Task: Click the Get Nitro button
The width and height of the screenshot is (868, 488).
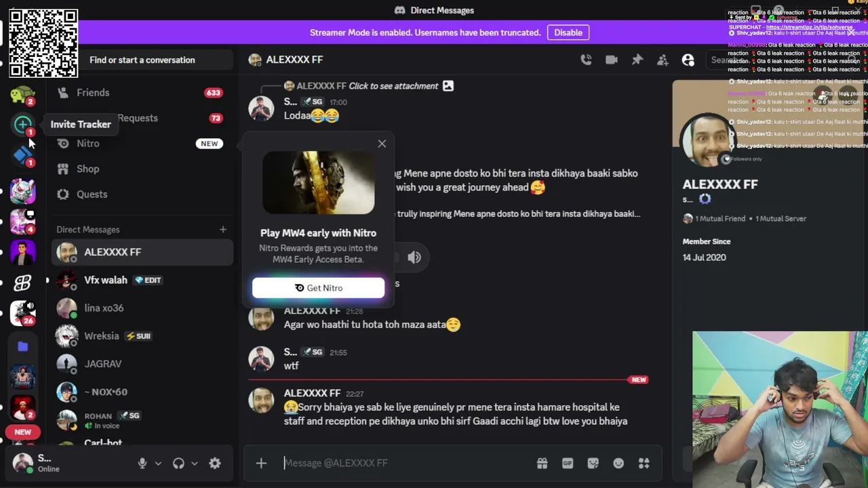Action: (318, 288)
